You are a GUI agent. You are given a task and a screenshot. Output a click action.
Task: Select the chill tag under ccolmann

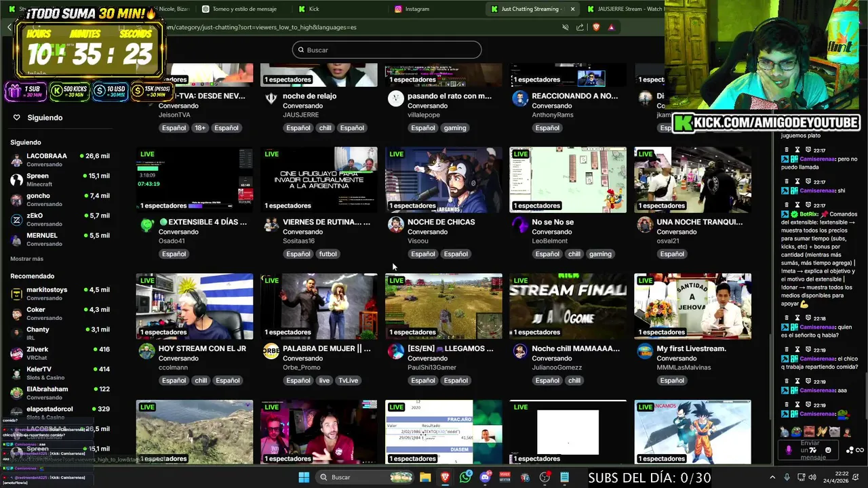pyautogui.click(x=201, y=381)
